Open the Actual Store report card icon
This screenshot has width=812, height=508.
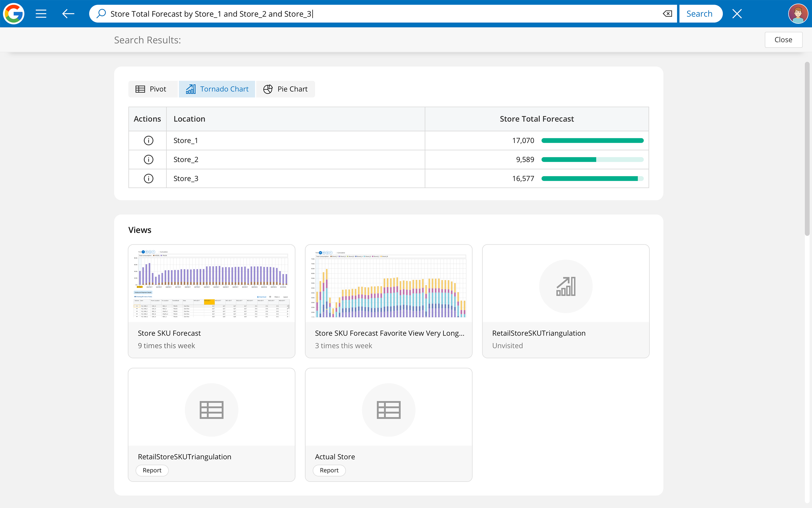389,410
